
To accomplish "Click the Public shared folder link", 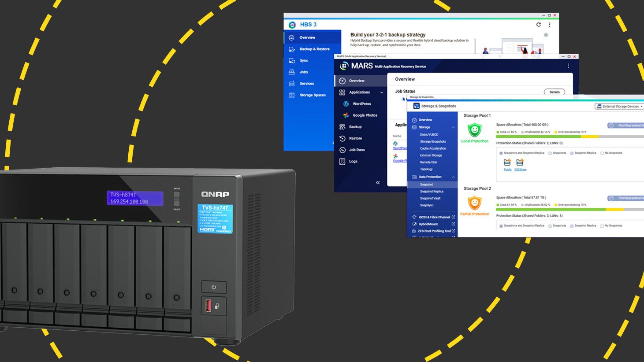I will click(x=508, y=170).
